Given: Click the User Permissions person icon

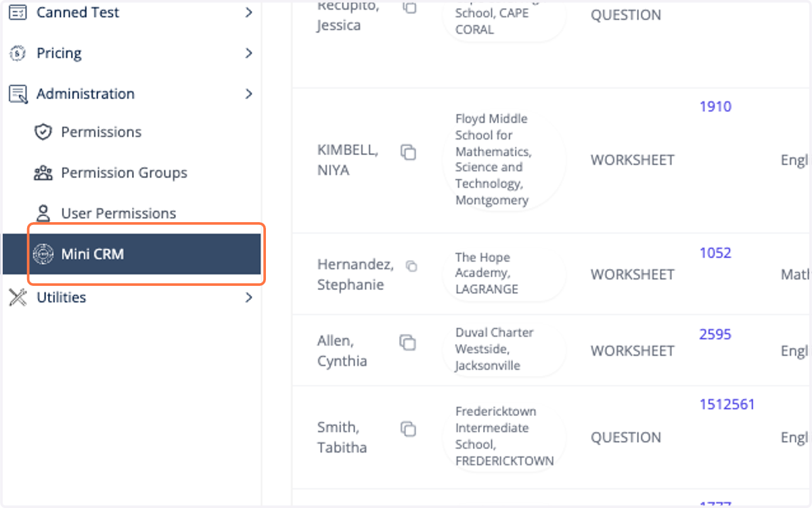Looking at the screenshot, I should (43, 213).
